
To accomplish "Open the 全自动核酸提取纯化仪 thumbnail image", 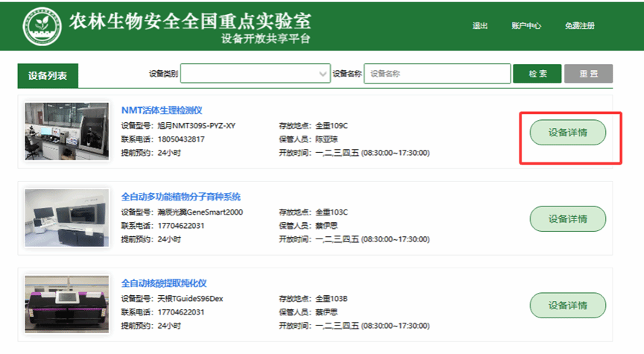I will point(66,304).
